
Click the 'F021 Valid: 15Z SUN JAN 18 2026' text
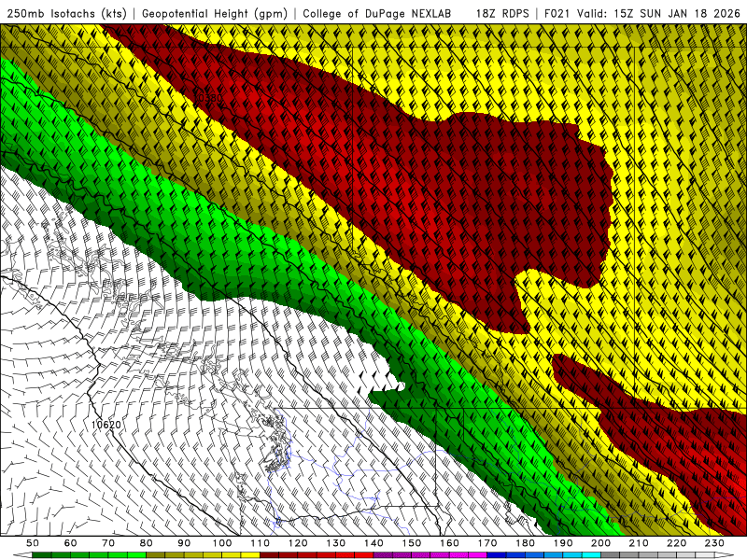641,13
